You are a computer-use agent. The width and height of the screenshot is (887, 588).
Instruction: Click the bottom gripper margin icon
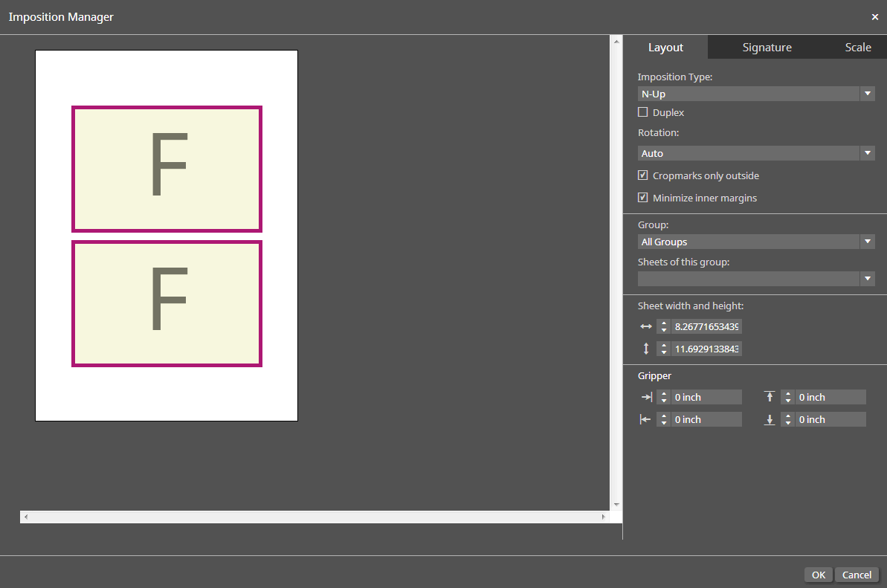(770, 419)
